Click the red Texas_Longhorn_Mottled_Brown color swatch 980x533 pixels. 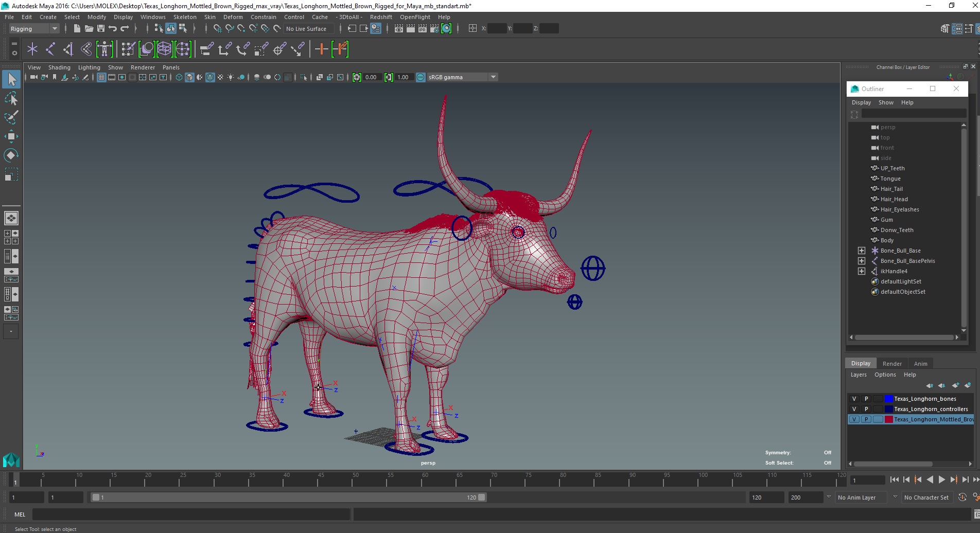click(888, 419)
